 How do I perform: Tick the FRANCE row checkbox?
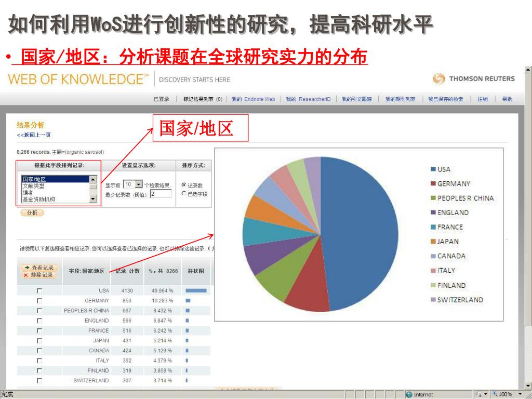pyautogui.click(x=39, y=330)
